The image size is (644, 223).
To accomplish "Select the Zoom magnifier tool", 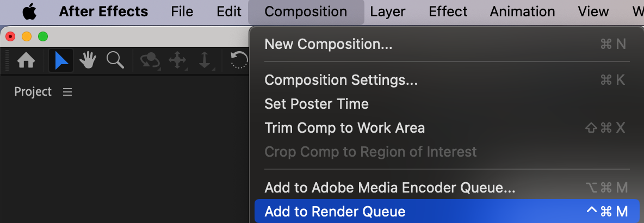I will pyautogui.click(x=115, y=60).
